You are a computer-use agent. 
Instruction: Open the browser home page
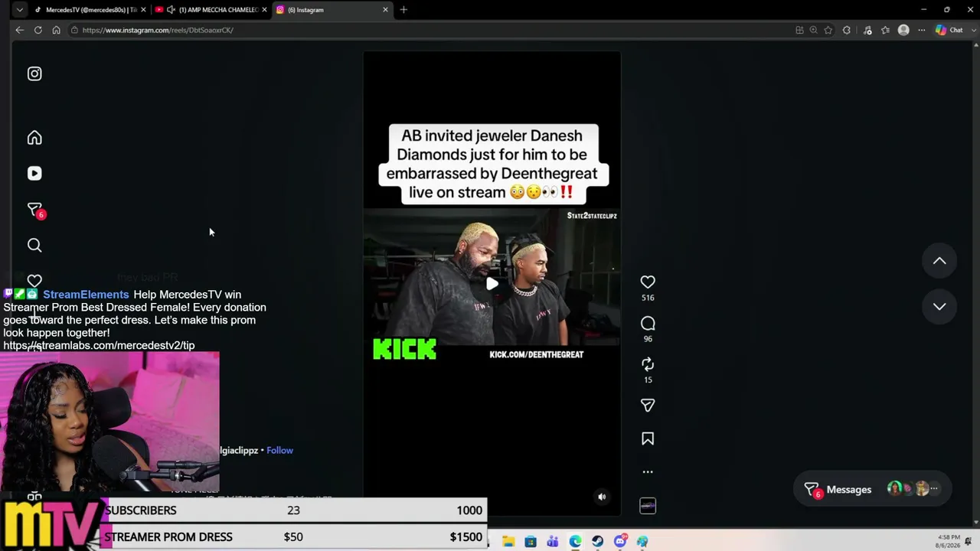coord(56,30)
